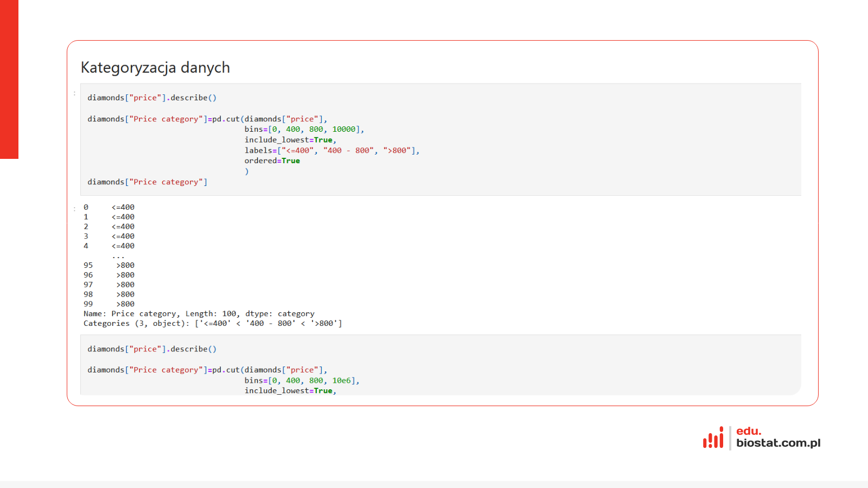Click the closing parenthesis in first cell

(247, 171)
